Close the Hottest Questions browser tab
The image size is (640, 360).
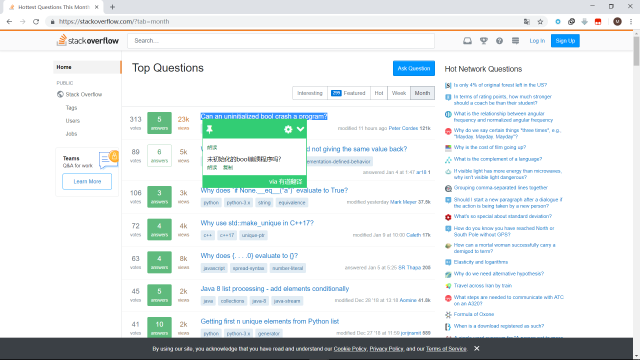96,7
